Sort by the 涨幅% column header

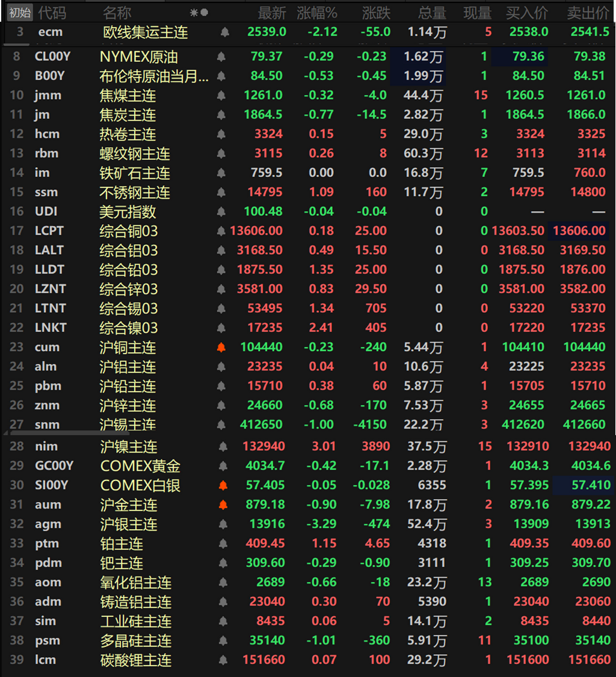tap(316, 13)
